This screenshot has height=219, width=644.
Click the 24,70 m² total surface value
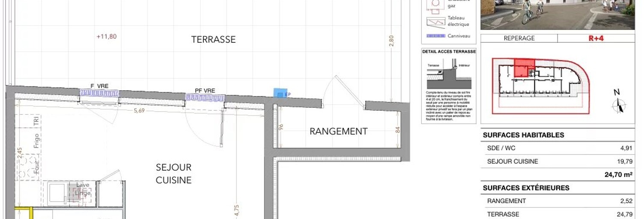pyautogui.click(x=619, y=175)
